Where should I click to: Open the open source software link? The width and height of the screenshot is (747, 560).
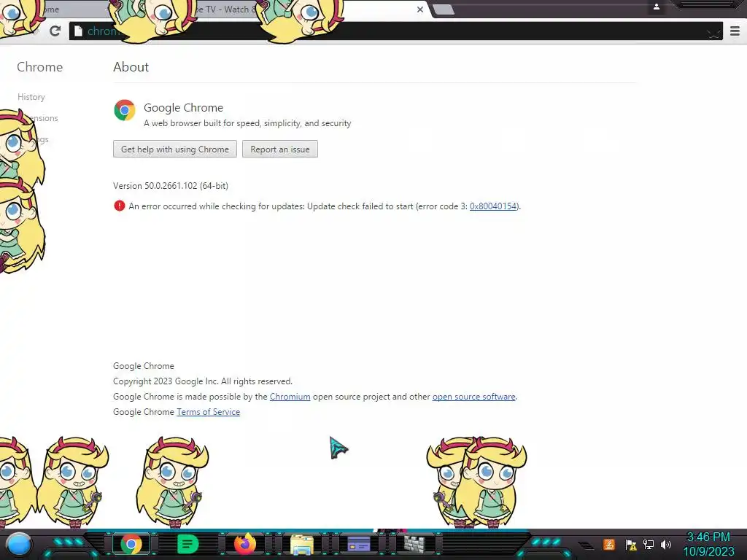pyautogui.click(x=473, y=397)
